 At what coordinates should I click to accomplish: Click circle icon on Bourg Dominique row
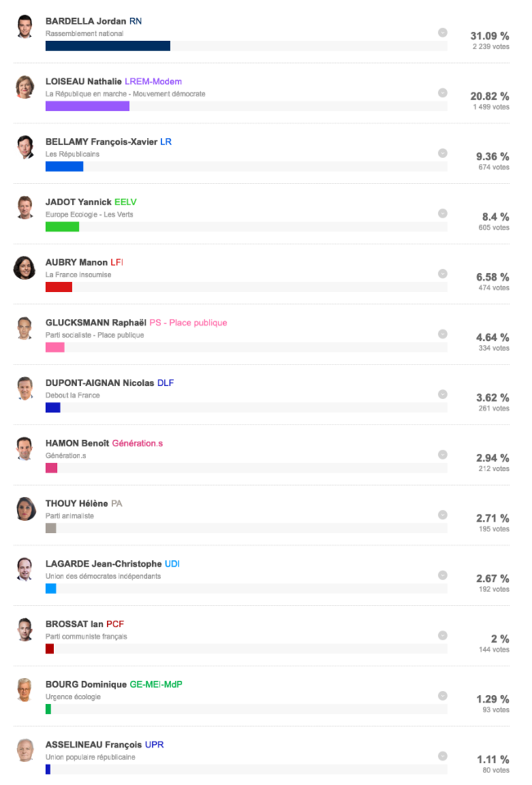[x=442, y=696]
